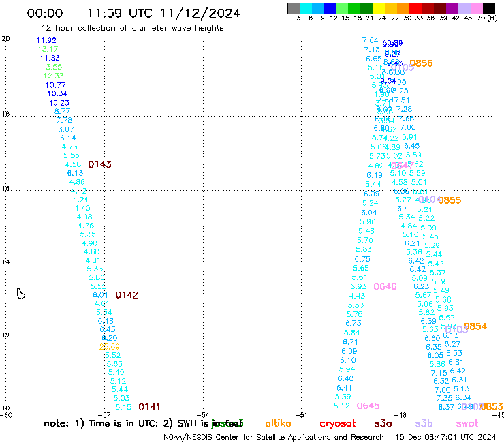Click the 5.15 value beside 0141

point(123,407)
